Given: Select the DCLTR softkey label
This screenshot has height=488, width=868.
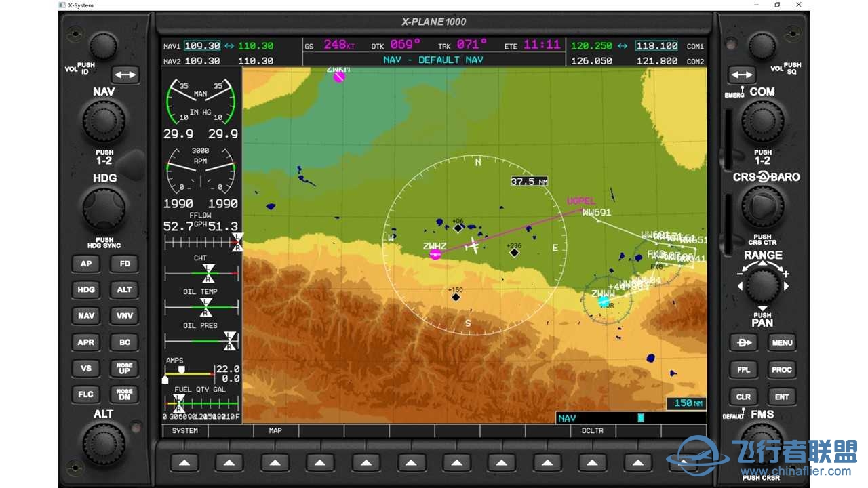Looking at the screenshot, I should point(592,430).
